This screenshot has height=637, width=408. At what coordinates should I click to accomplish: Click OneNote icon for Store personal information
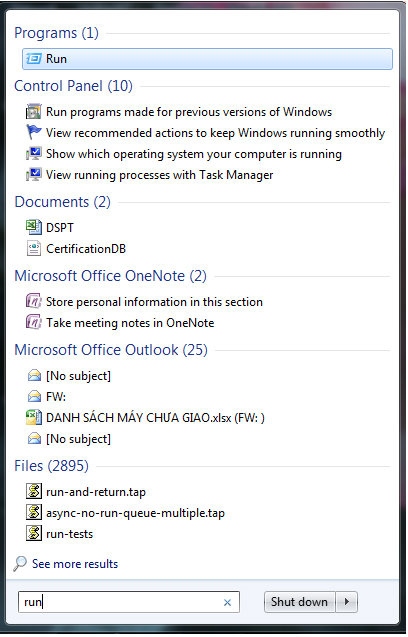[34, 301]
